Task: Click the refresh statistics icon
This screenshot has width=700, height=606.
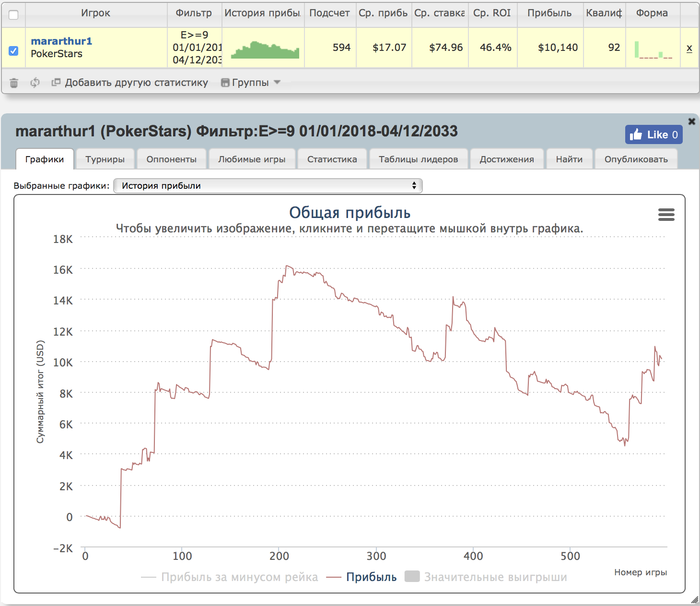Action: coord(35,83)
